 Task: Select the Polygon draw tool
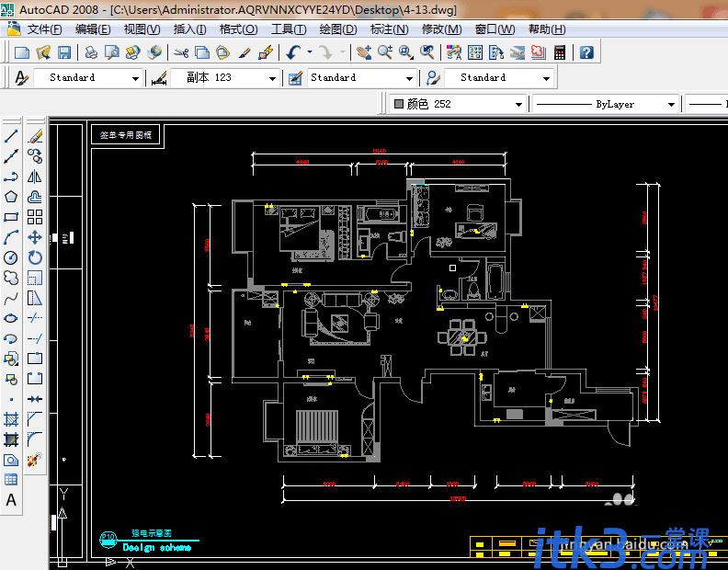[x=11, y=197]
